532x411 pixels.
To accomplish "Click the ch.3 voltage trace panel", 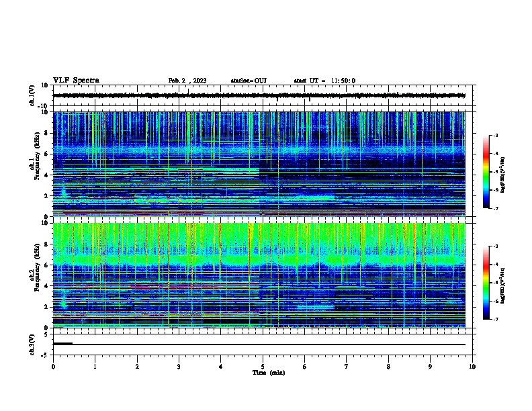I will pos(263,345).
